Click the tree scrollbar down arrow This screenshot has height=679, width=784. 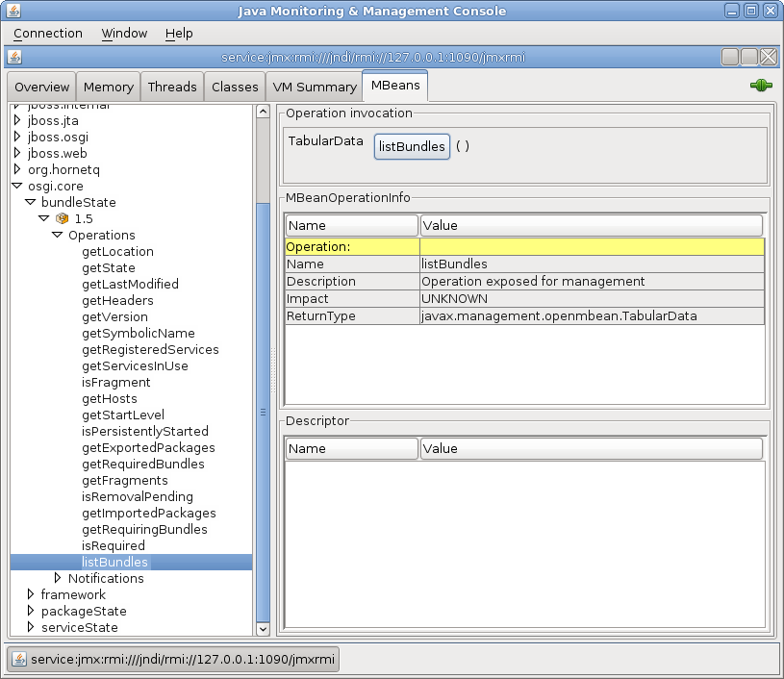coord(263,628)
